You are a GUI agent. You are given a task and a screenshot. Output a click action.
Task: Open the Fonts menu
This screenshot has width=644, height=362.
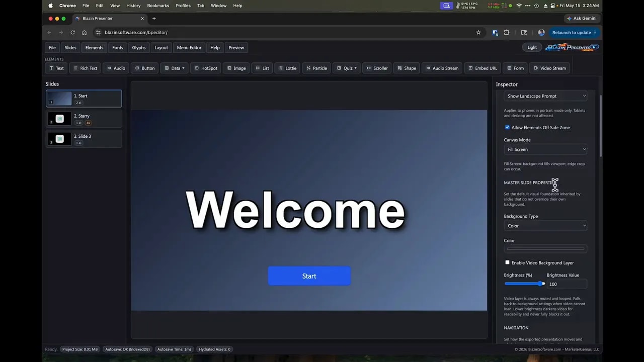118,48
